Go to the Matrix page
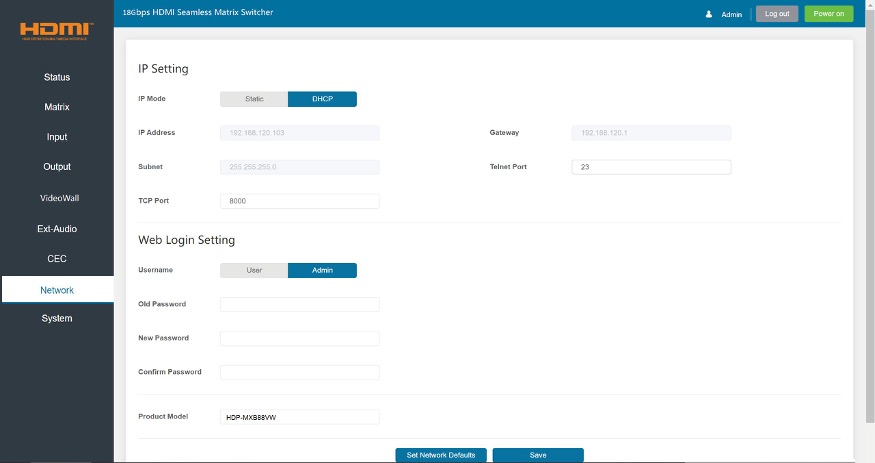 click(57, 107)
